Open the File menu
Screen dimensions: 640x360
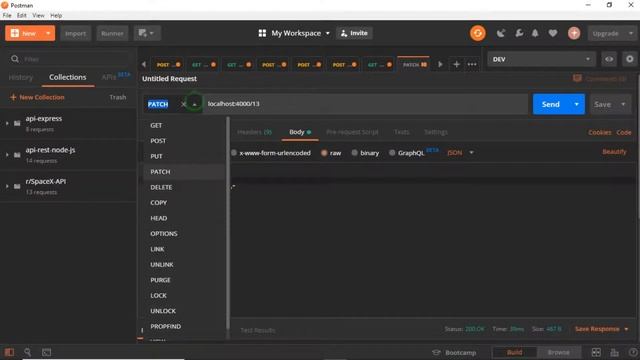coord(7,15)
